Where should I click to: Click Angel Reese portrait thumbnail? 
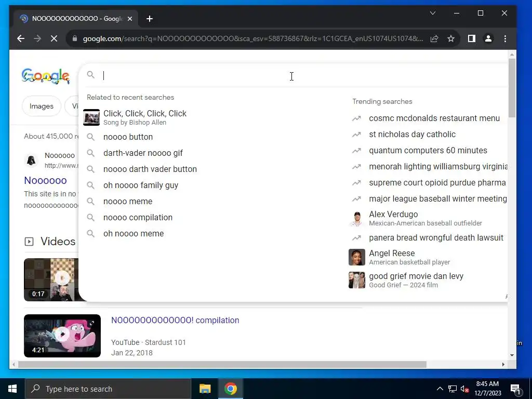click(356, 257)
